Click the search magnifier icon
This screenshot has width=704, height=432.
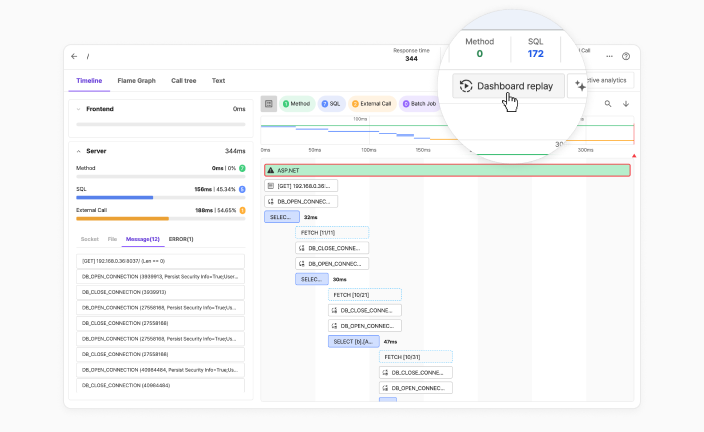click(x=608, y=103)
